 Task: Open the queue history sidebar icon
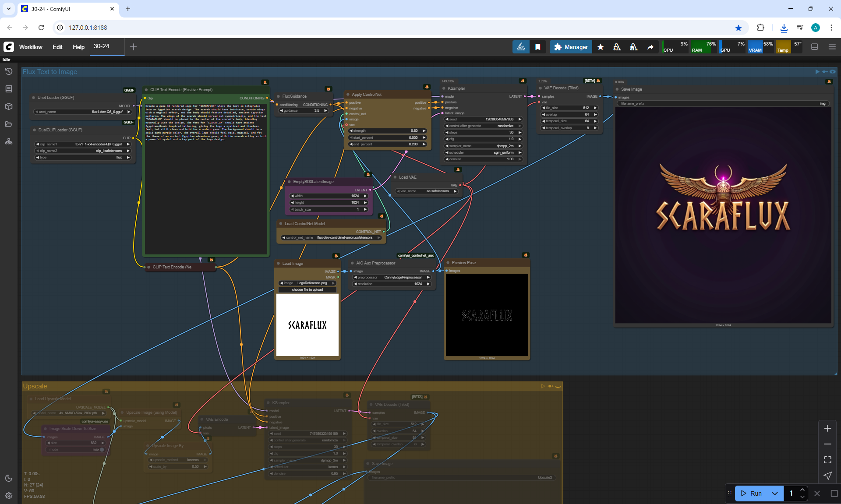pos(8,71)
